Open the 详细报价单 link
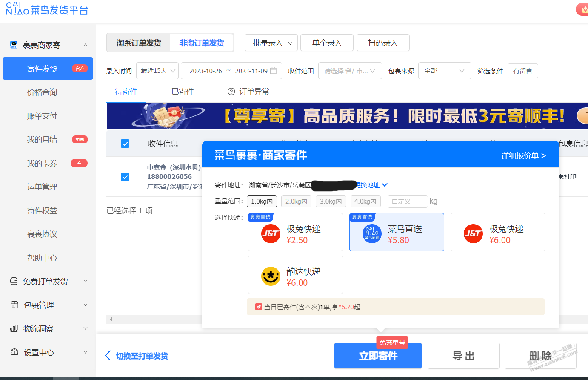Screen dimensions: 588x380 click(523, 155)
